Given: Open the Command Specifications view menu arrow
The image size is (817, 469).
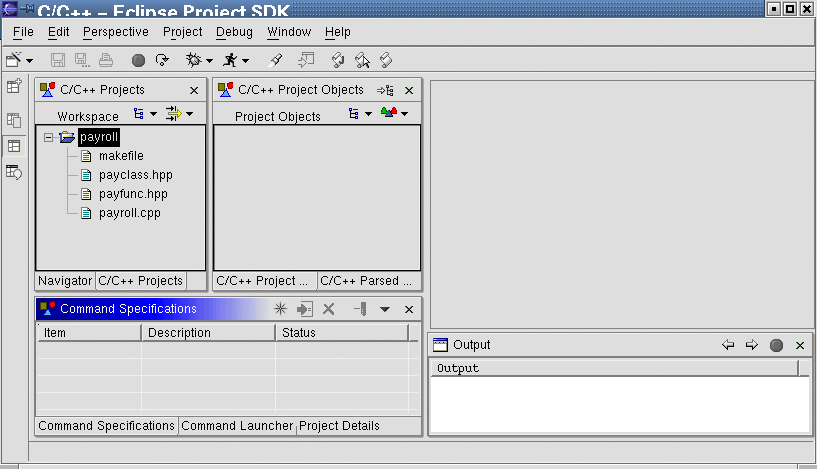Looking at the screenshot, I should click(x=385, y=310).
